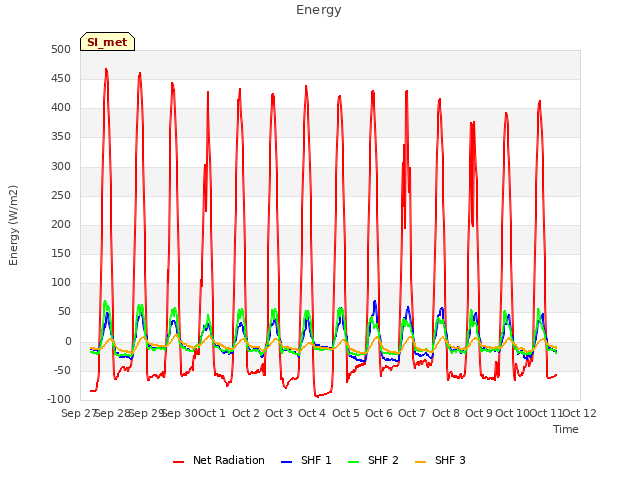The image size is (640, 480).
Task: Click the 300 y-axis tick label
Action: pyautogui.click(x=61, y=167)
